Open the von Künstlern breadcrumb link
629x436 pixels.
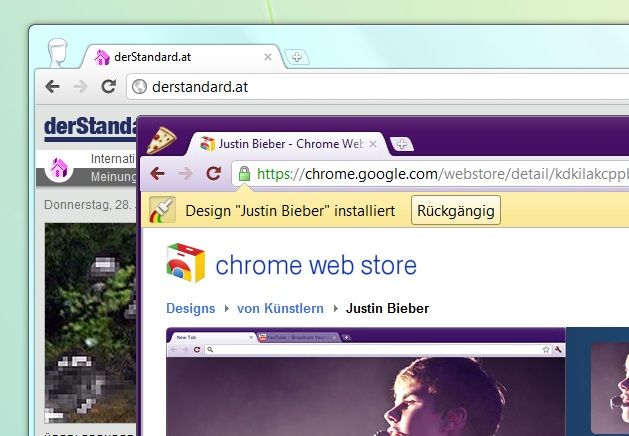coord(279,308)
